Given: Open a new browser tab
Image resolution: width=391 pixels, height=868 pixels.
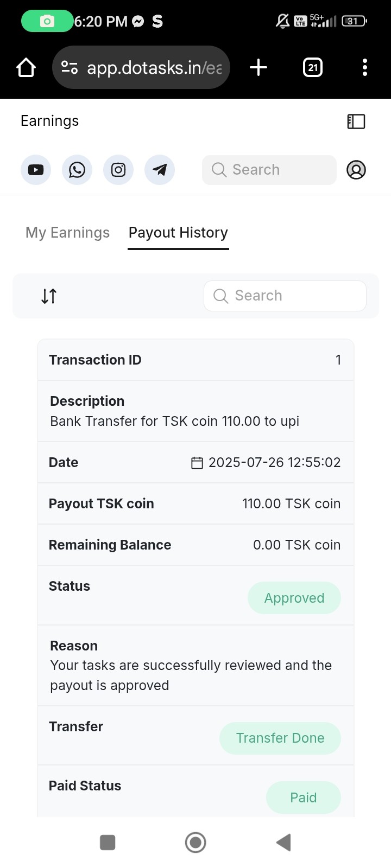Looking at the screenshot, I should point(258,68).
